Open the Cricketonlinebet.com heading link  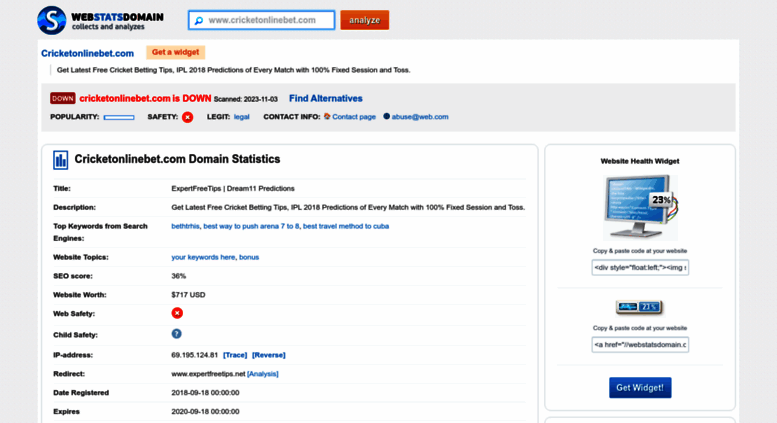[87, 53]
